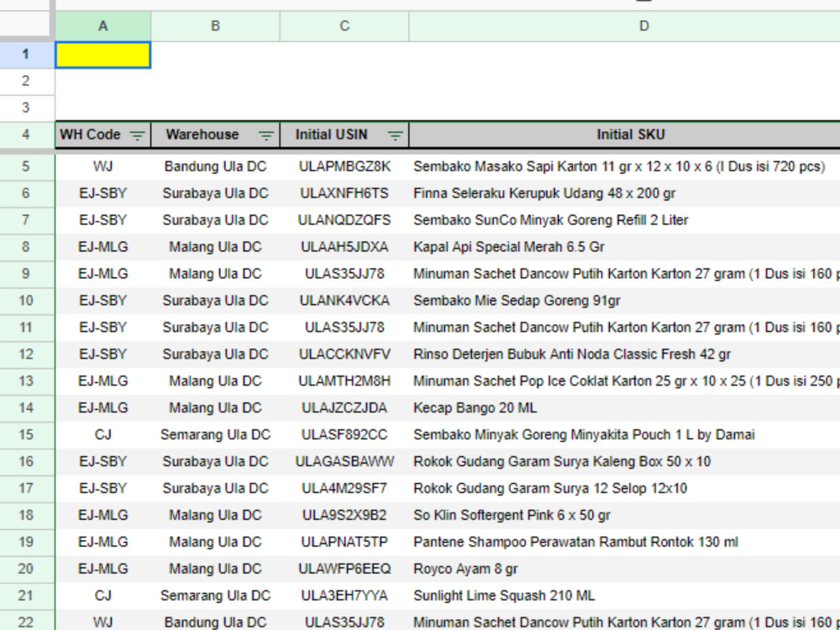This screenshot has height=630, width=840.
Task: Click cell ULA4M29SF7
Action: pyautogui.click(x=344, y=488)
